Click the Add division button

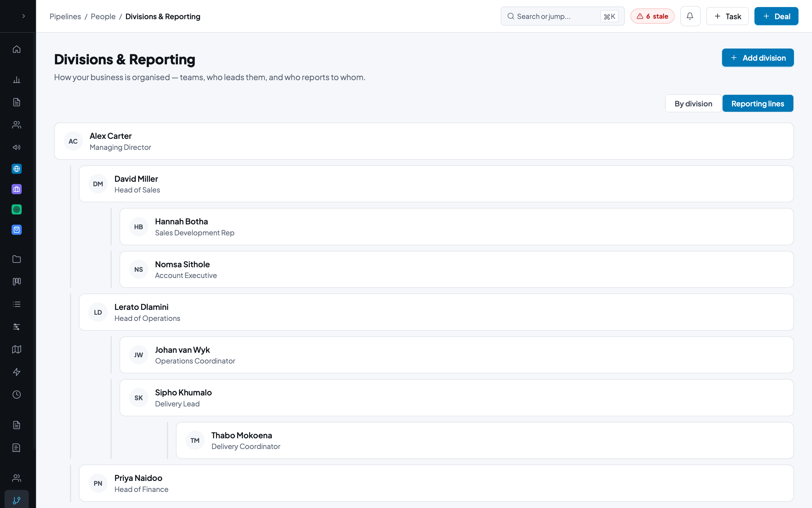(x=758, y=58)
